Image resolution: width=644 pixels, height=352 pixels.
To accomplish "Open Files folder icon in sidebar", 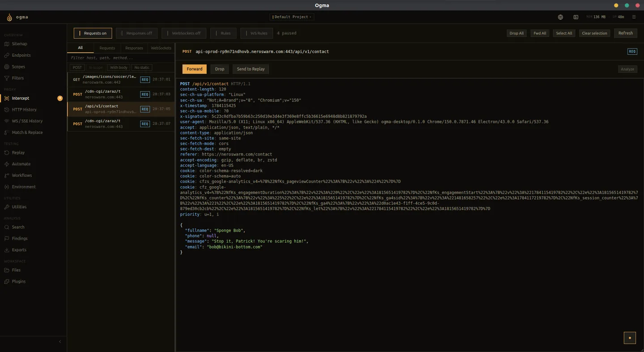I will tap(7, 270).
